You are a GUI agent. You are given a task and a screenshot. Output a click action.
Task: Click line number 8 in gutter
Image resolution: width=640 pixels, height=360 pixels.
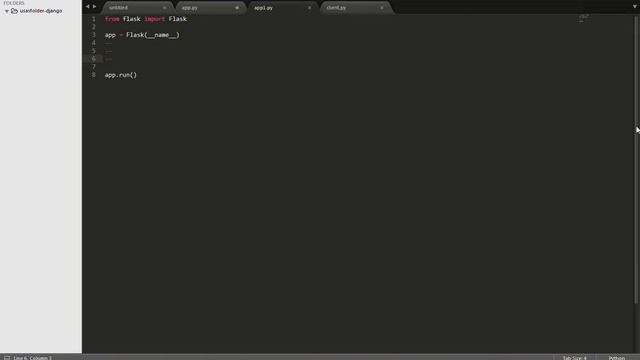[93, 75]
